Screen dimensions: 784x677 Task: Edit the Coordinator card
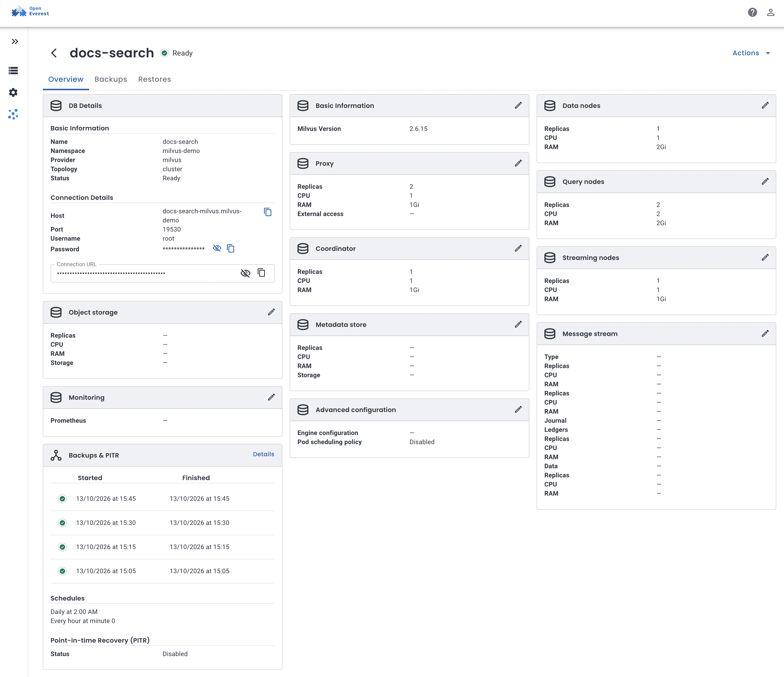click(518, 249)
